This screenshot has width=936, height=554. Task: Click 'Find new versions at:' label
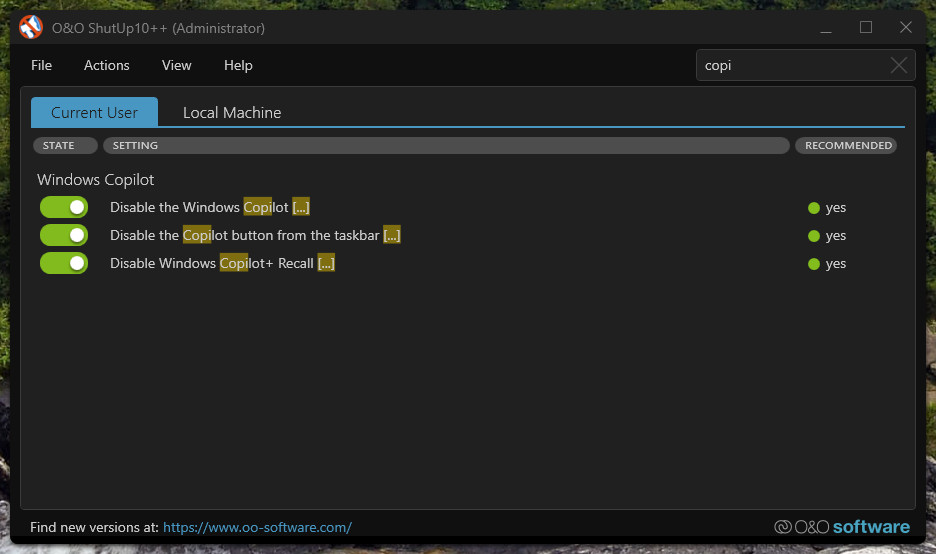(x=94, y=527)
